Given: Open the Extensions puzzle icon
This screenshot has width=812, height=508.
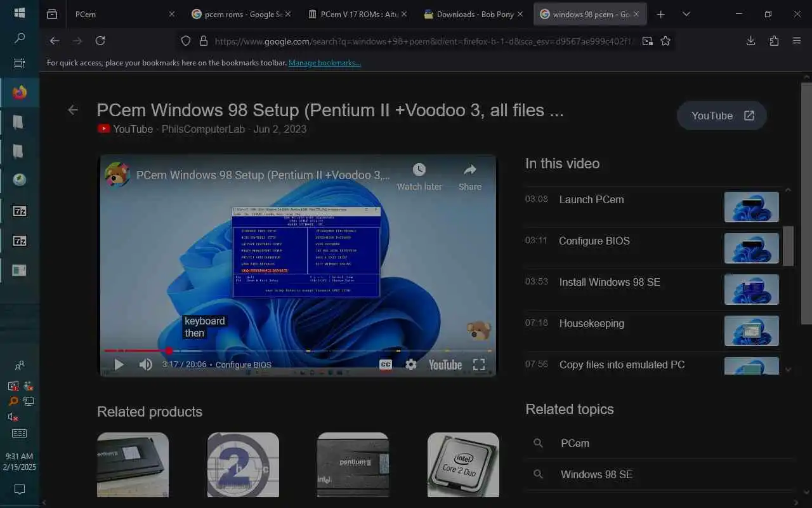Looking at the screenshot, I should [774, 41].
